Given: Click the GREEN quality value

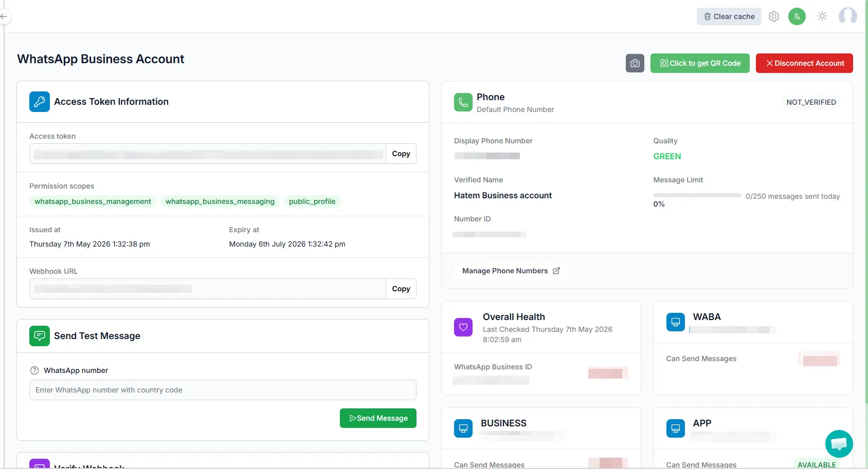Looking at the screenshot, I should [x=667, y=156].
